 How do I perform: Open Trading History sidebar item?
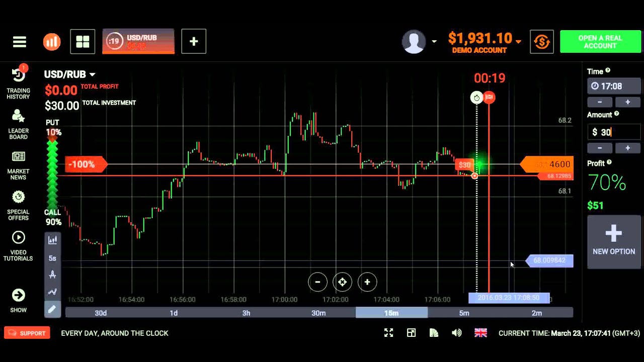18,82
